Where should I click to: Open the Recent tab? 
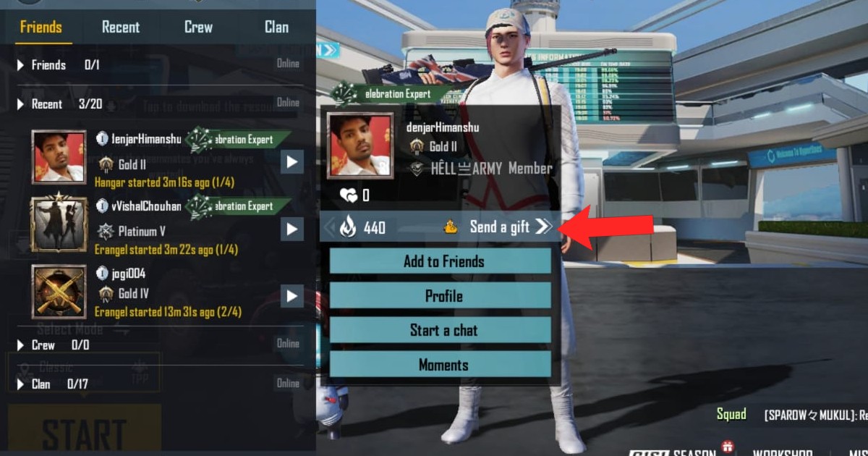point(120,28)
